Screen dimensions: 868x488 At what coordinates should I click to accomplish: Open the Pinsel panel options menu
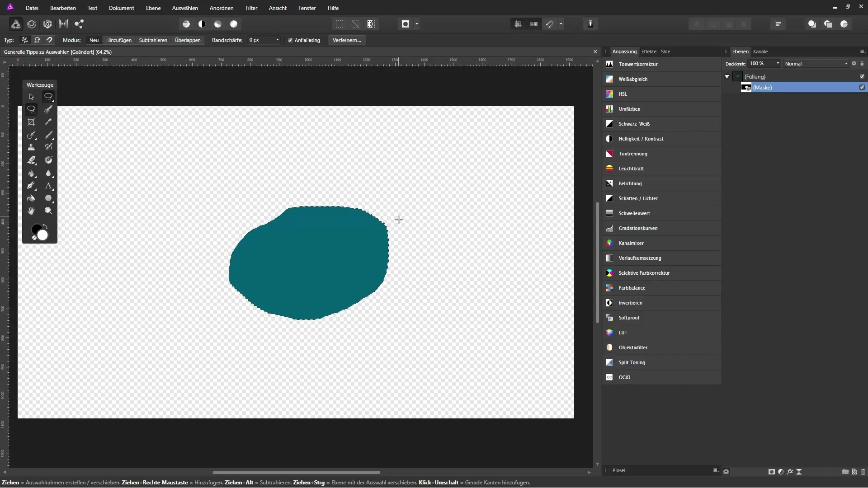tap(716, 471)
